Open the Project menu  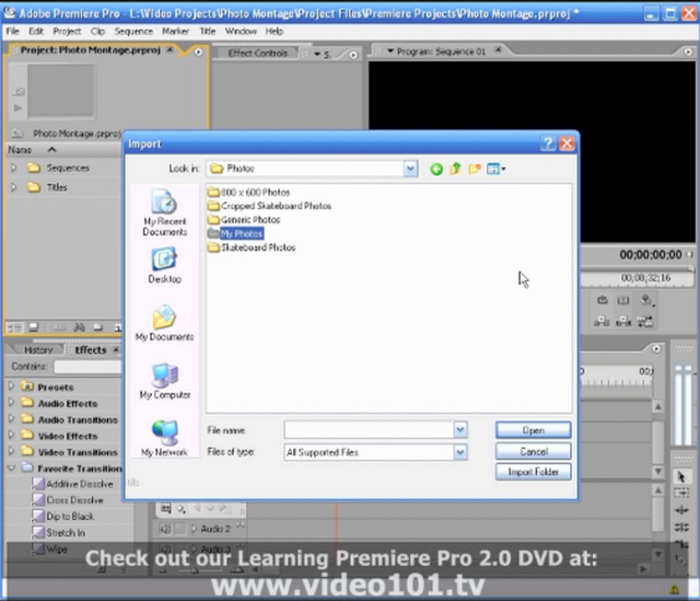[x=67, y=31]
